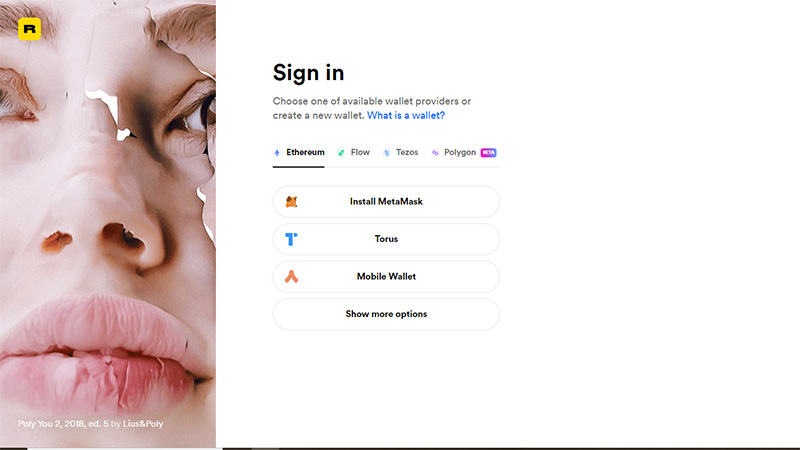Select the Polygon tab
800x450 pixels.
pyautogui.click(x=464, y=153)
